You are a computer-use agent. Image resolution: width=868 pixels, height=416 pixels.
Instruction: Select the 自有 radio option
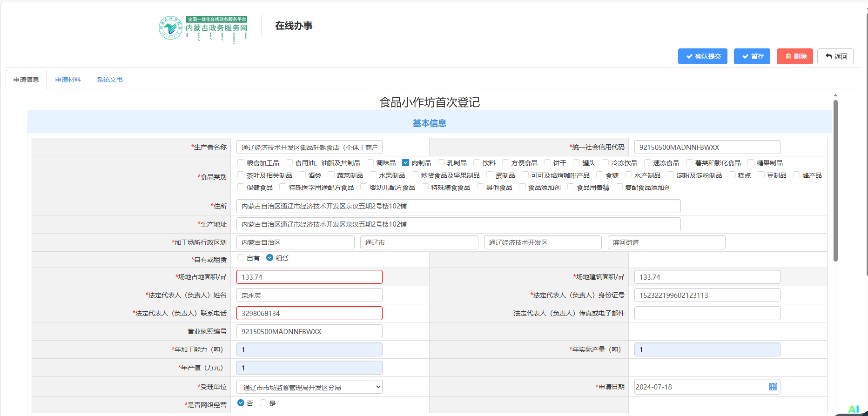pos(241,258)
